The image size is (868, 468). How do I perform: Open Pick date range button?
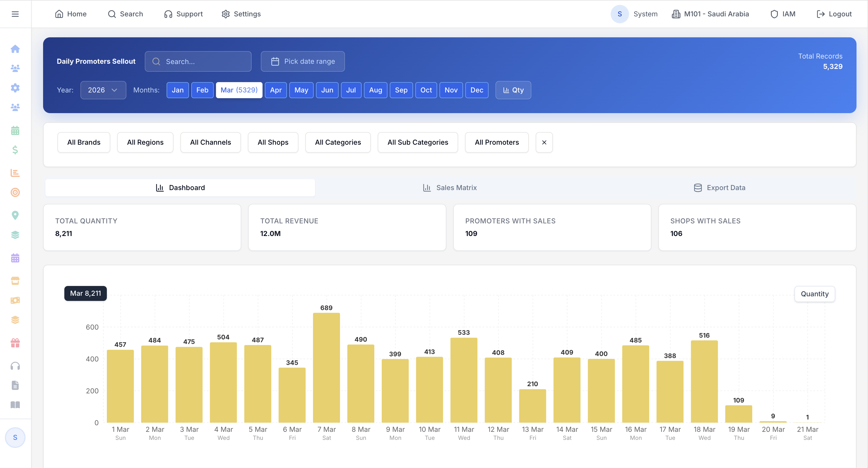302,61
